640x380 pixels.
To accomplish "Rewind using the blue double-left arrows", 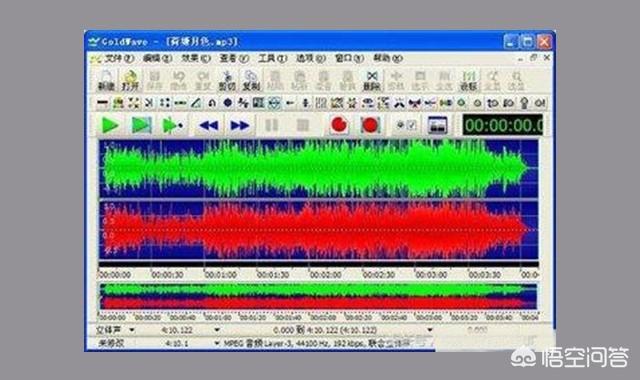I will pyautogui.click(x=209, y=125).
